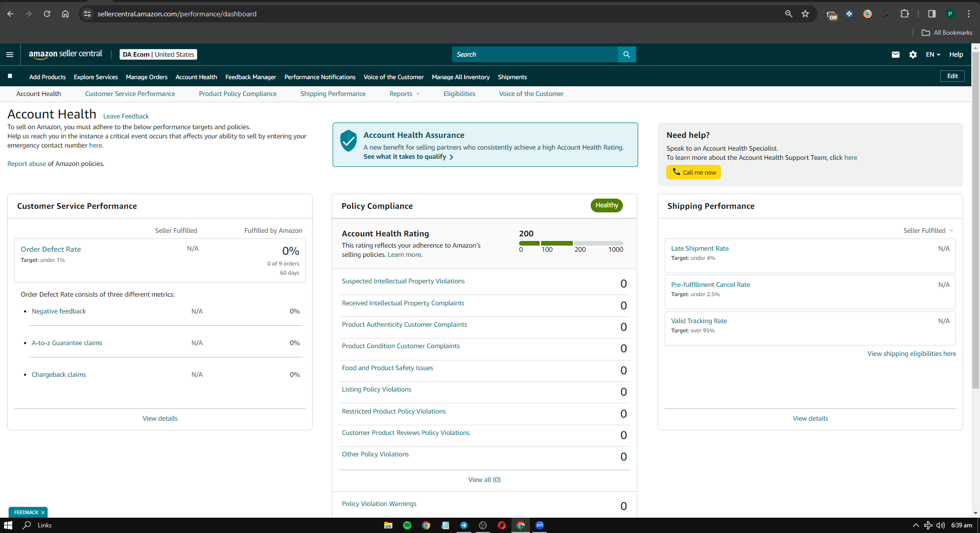Open the messages envelope icon
The height and width of the screenshot is (533, 980).
(896, 55)
